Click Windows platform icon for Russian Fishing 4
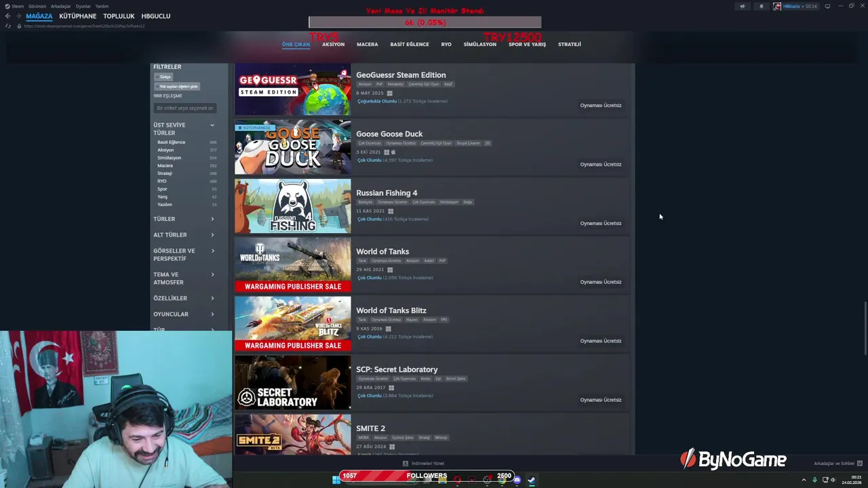Viewport: 868px width, 488px height. coord(391,211)
